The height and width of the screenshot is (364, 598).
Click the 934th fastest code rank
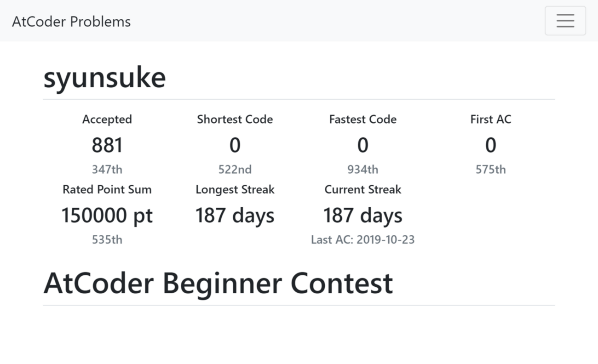[x=362, y=170]
